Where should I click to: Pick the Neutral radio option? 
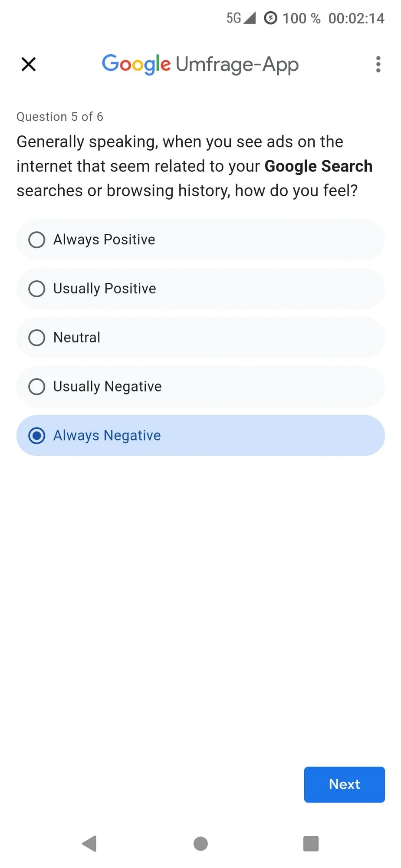pyautogui.click(x=37, y=338)
